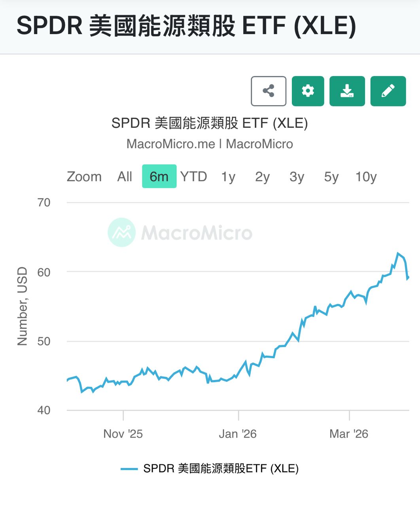420x506 pixels.
Task: Click the Mar '26 axis label
Action: (x=349, y=434)
